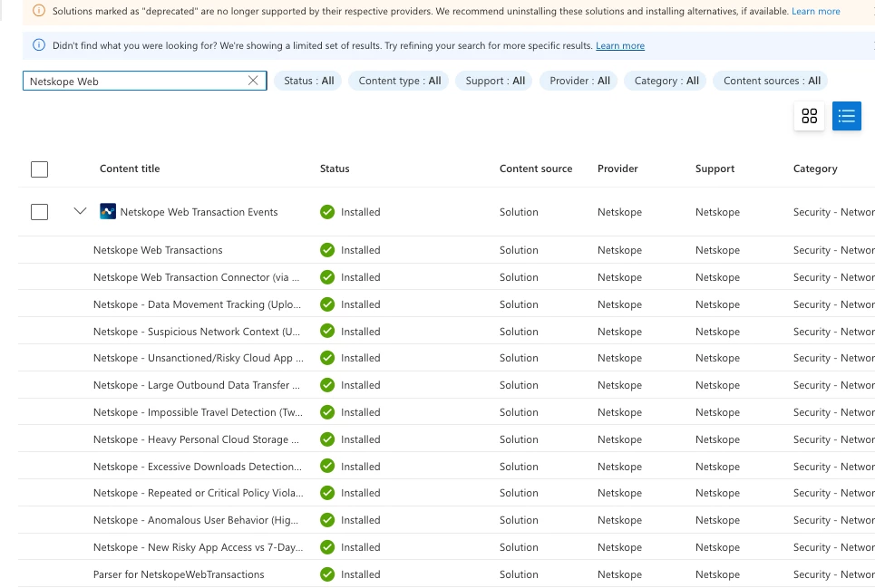Click Support Netskope cell in Web Transaction Events row
This screenshot has width=875, height=588.
tap(717, 212)
